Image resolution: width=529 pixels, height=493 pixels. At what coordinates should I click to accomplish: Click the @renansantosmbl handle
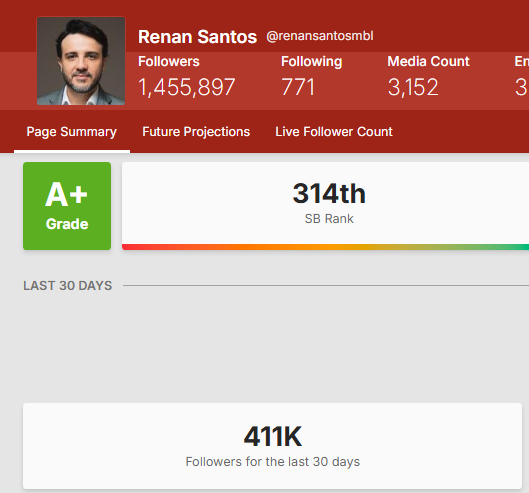click(x=320, y=36)
